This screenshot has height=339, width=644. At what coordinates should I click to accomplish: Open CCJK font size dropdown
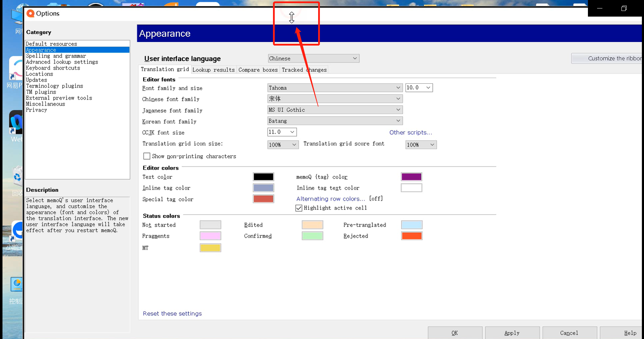pos(282,132)
